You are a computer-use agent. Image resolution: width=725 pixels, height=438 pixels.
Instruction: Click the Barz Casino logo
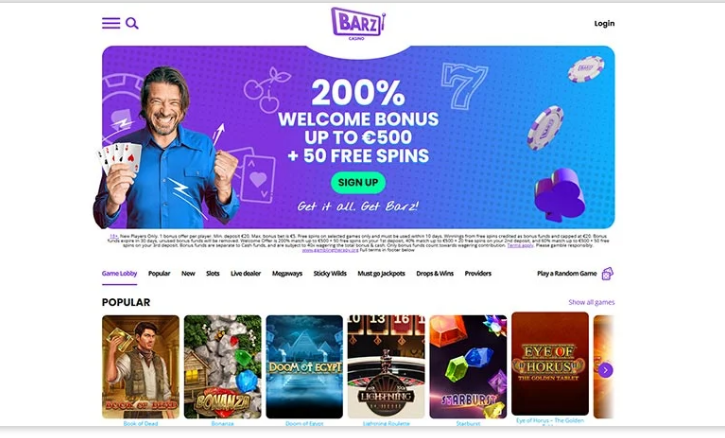point(358,24)
